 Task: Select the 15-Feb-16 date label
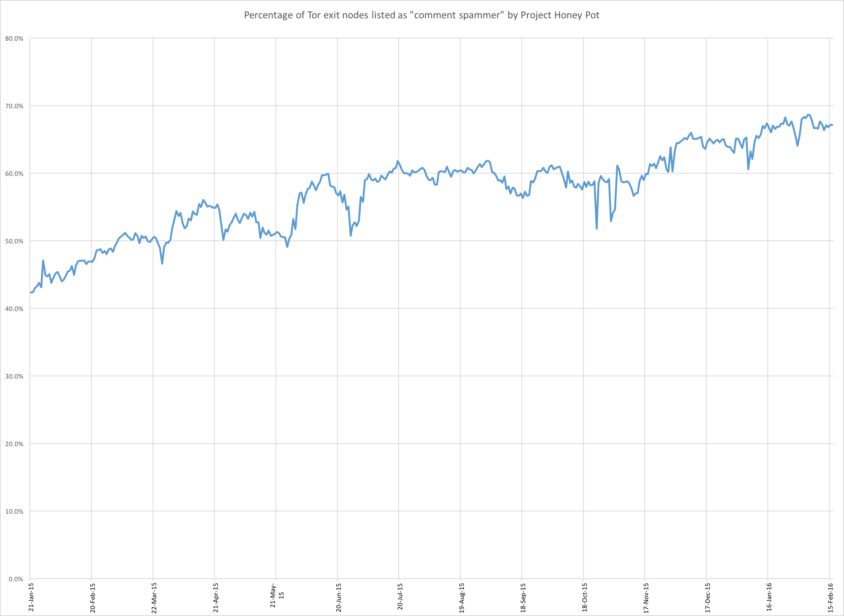(x=831, y=598)
